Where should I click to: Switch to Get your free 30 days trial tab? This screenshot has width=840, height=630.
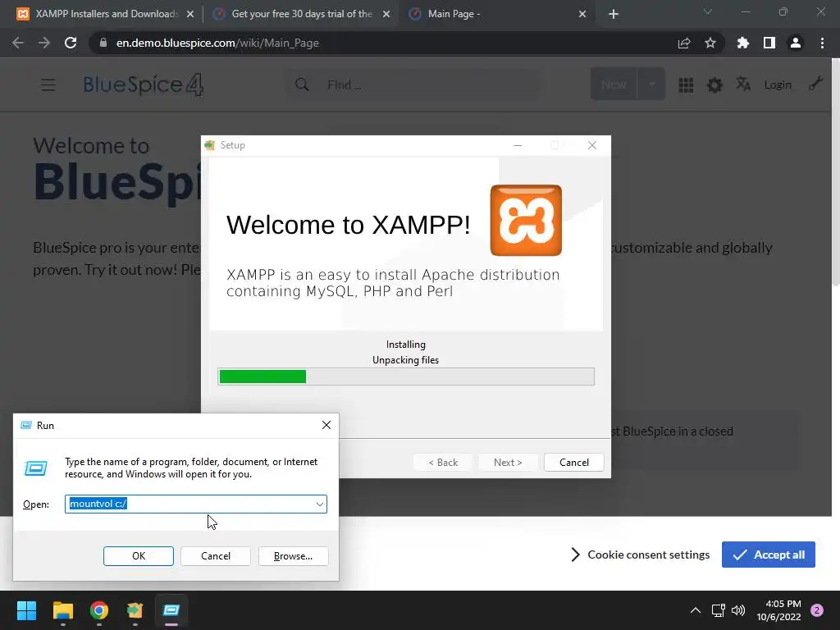click(301, 14)
